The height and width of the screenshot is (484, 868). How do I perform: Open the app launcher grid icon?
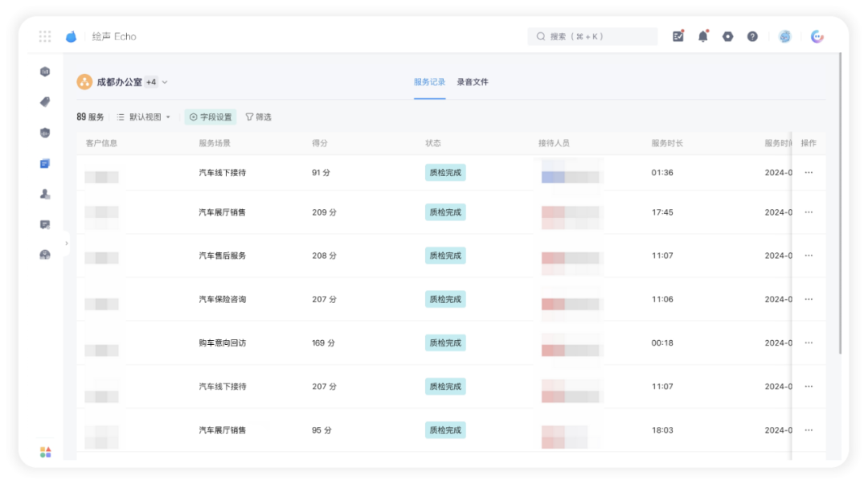[45, 36]
